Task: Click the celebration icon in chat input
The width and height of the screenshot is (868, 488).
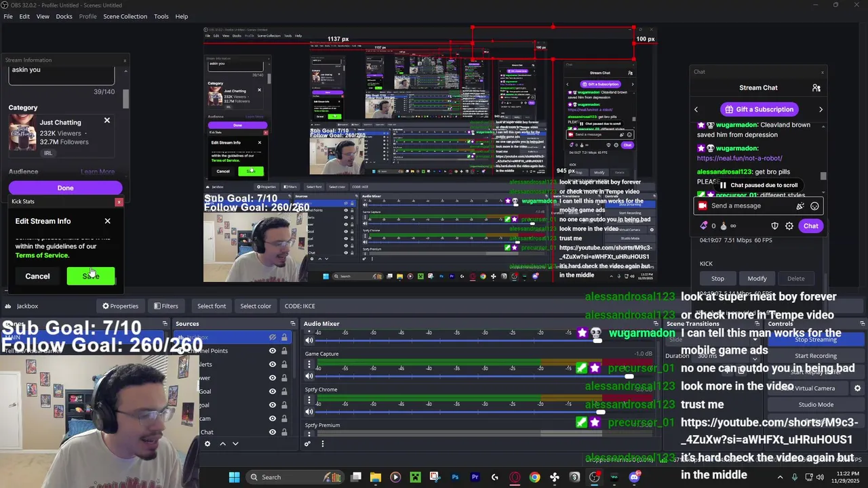Action: [801, 206]
